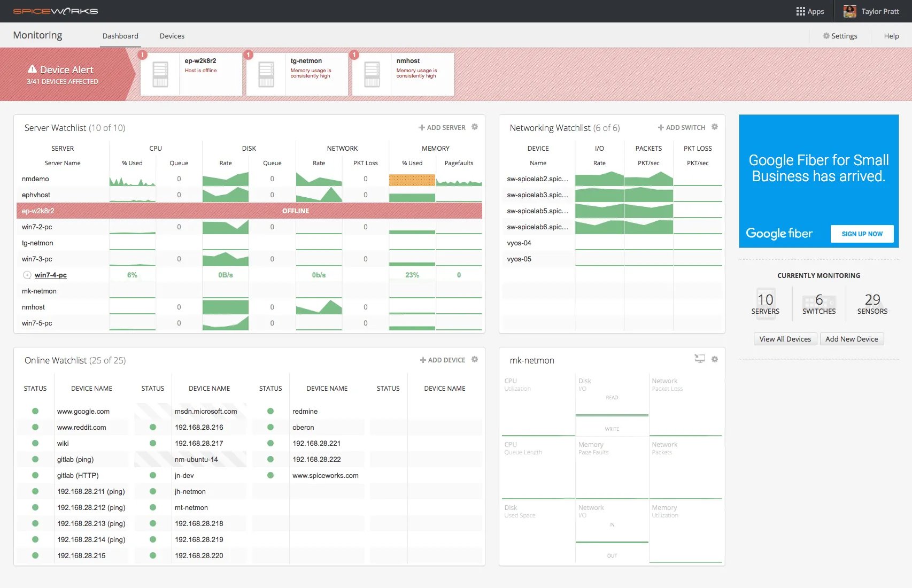This screenshot has width=912, height=588.
Task: Open the Server Watchlist settings gear
Action: (475, 127)
